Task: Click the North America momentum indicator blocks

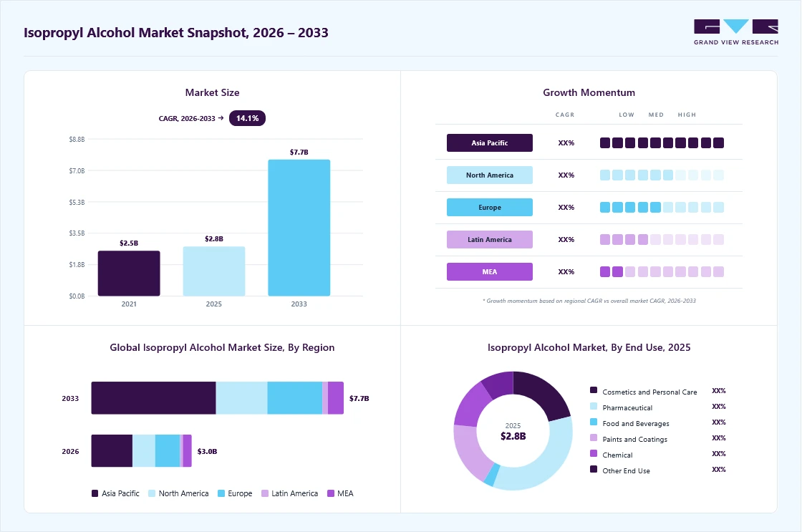Action: 662,175
